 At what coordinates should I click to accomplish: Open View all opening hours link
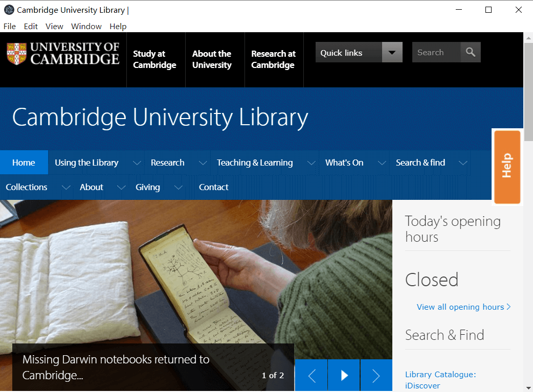463,307
